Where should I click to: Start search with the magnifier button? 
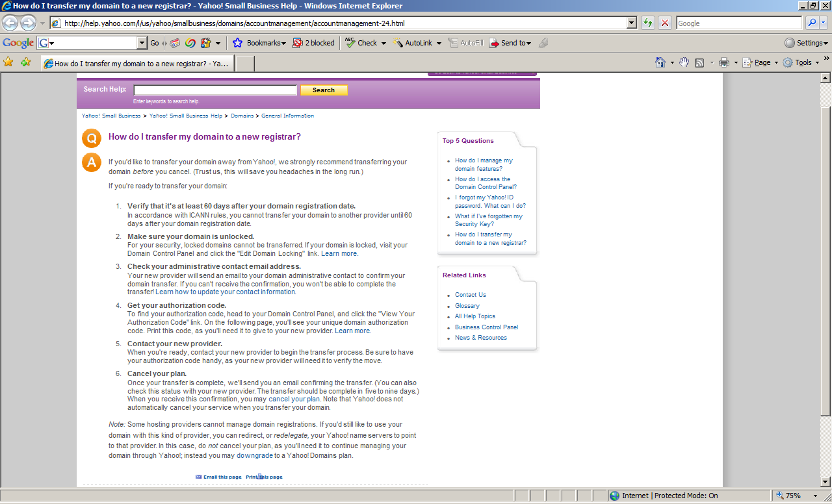(812, 23)
